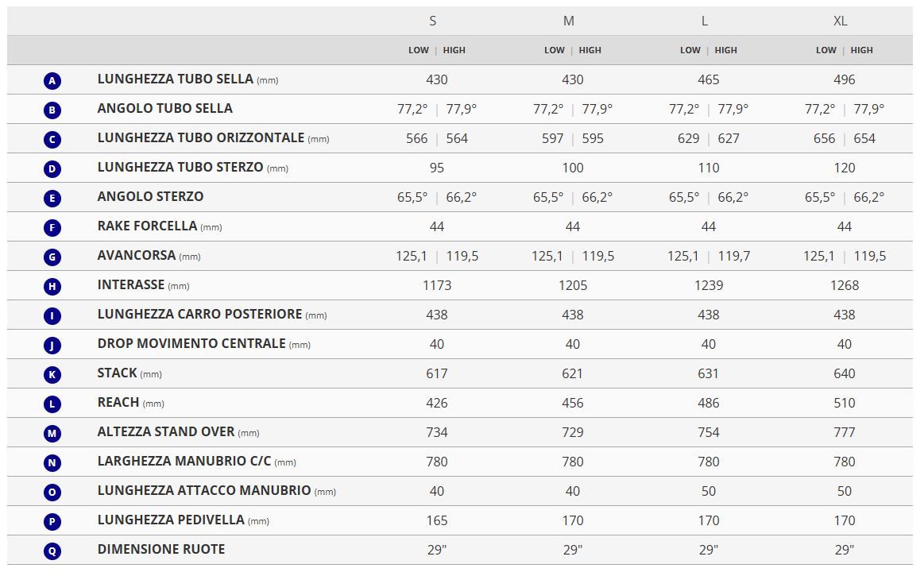This screenshot has height=572, width=924.
Task: Click the Drop Movimento Centrale label
Action: click(x=191, y=344)
